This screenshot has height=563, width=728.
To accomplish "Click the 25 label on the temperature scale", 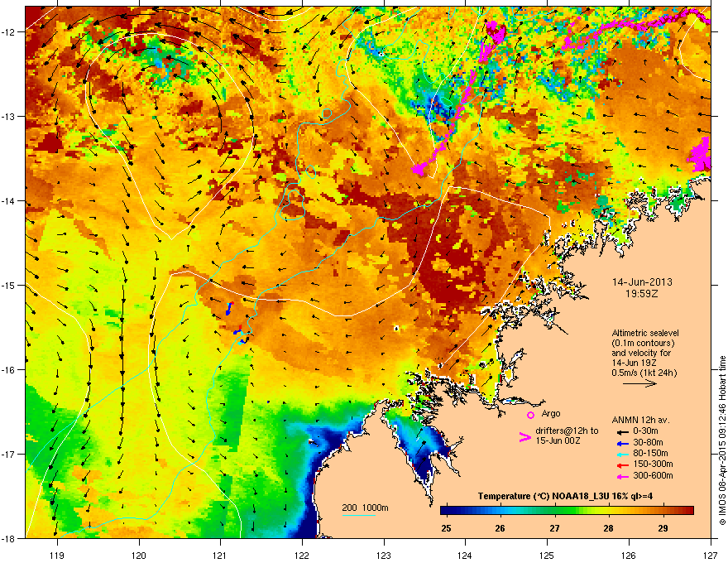I will tap(446, 528).
